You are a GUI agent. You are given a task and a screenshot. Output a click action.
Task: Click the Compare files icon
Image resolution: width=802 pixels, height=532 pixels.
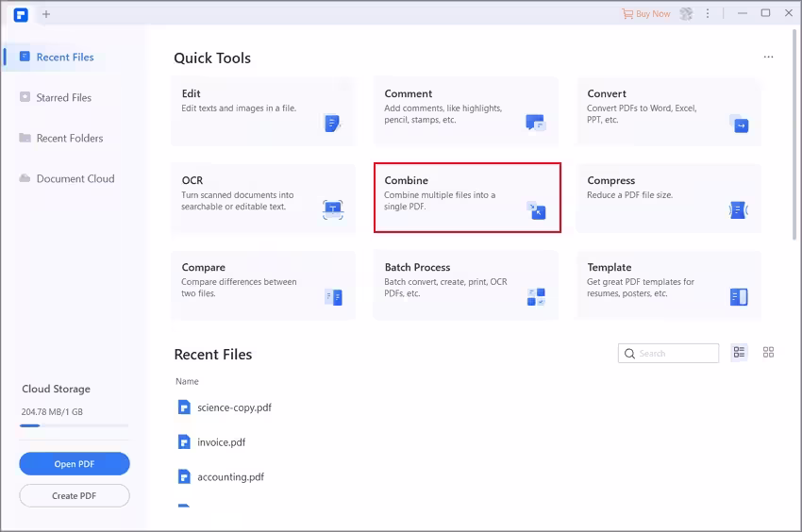pos(333,297)
